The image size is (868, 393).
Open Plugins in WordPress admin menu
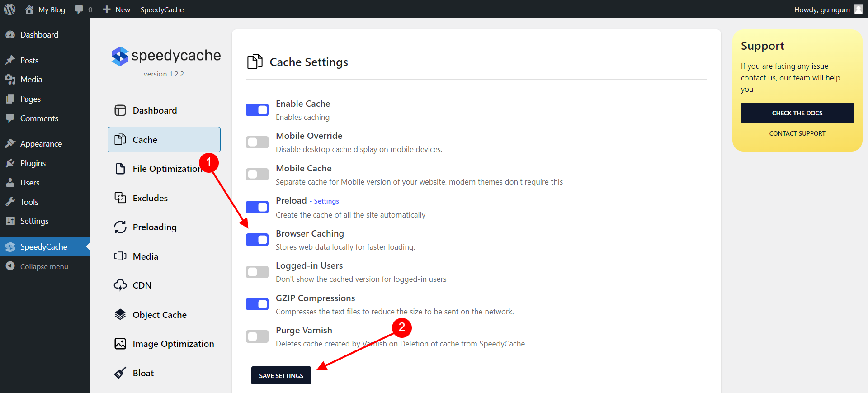[x=45, y=163]
